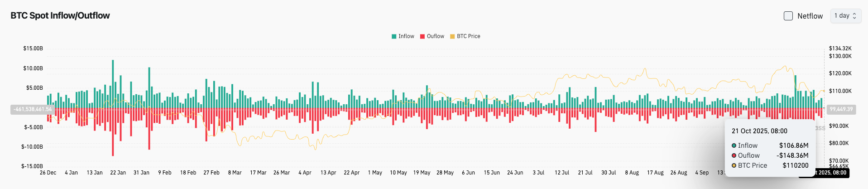Click the yellow BTC Price legend swatch
The image size is (868, 189).
(452, 36)
